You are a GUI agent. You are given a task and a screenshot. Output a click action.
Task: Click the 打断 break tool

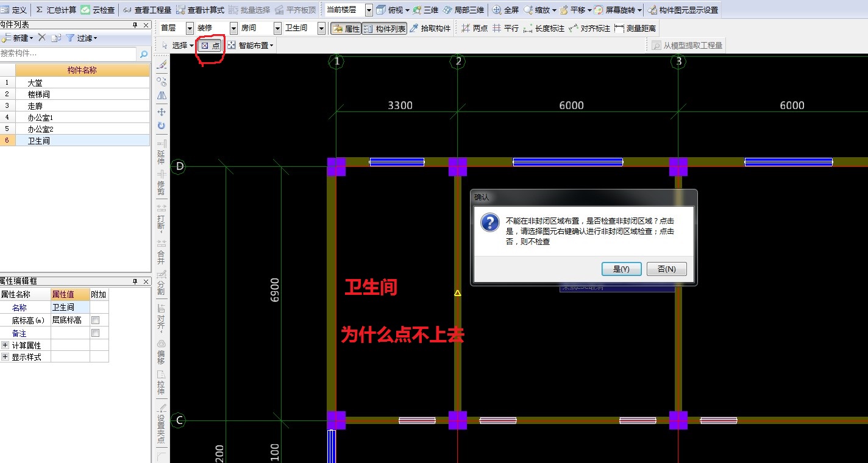162,217
